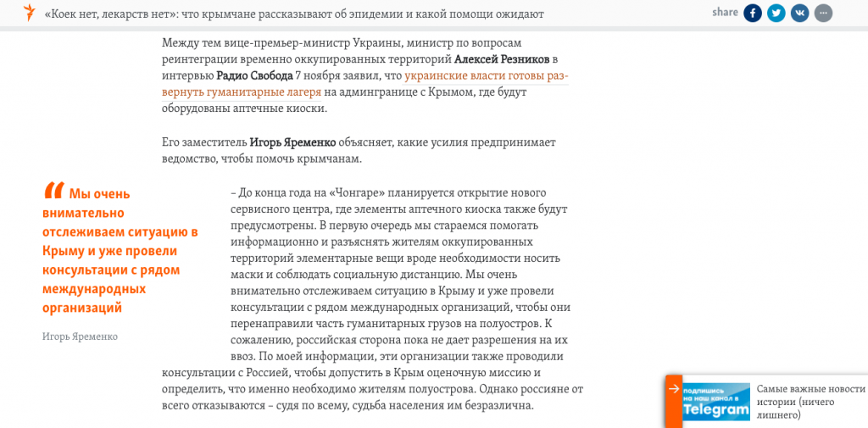Open more sharing options (three dots)
This screenshot has width=868, height=428.
(824, 13)
